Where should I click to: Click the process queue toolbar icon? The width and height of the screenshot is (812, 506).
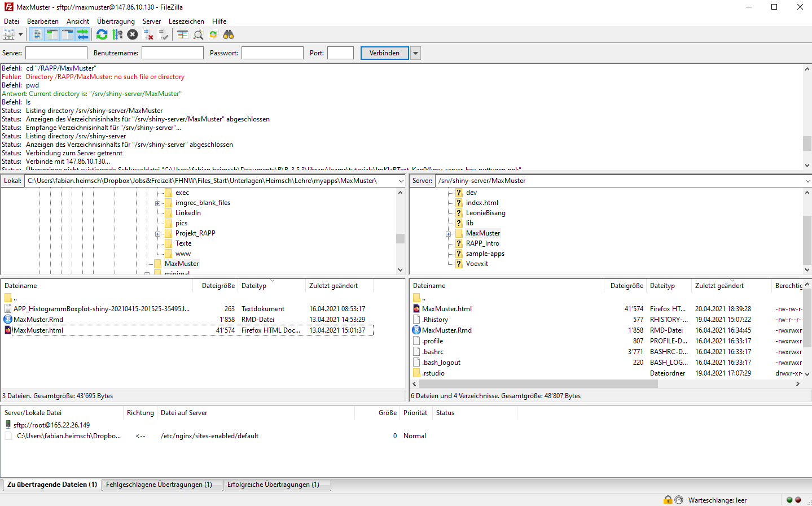(x=117, y=34)
